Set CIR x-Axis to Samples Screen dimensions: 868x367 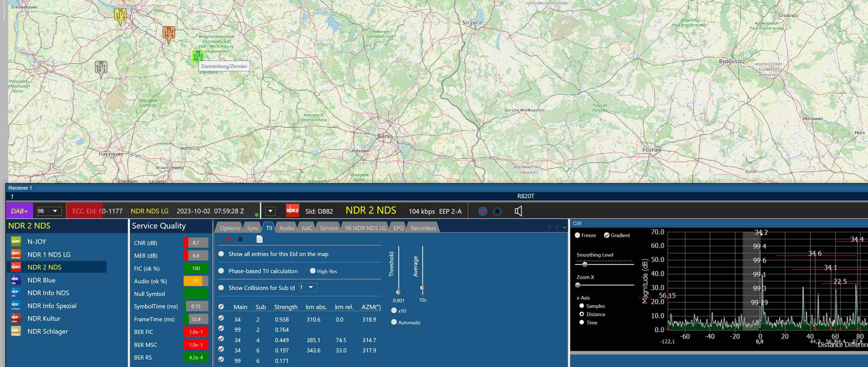pyautogui.click(x=582, y=306)
